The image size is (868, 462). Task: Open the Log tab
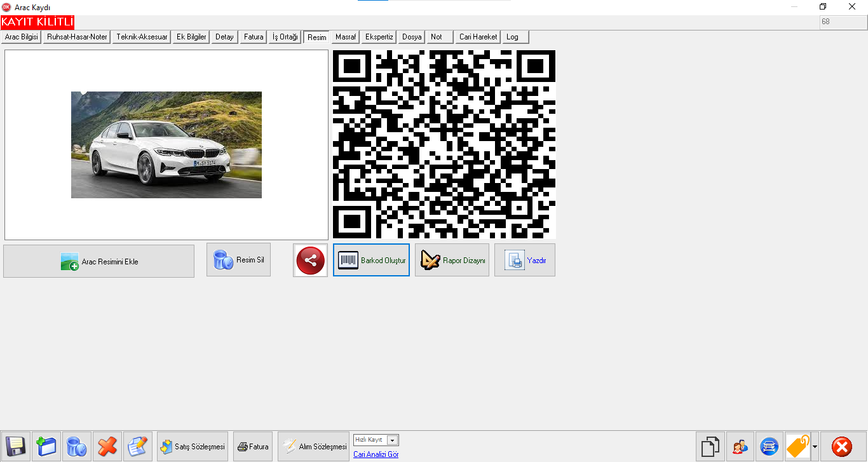click(515, 37)
